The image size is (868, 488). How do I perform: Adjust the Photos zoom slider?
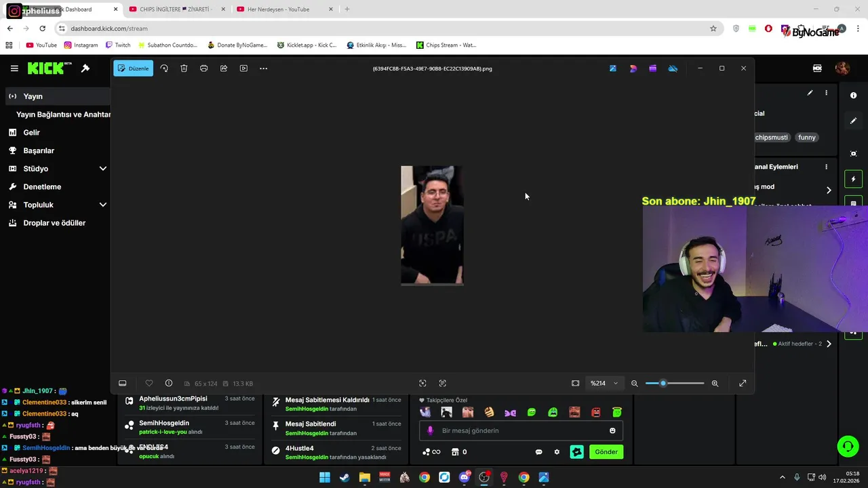click(674, 383)
